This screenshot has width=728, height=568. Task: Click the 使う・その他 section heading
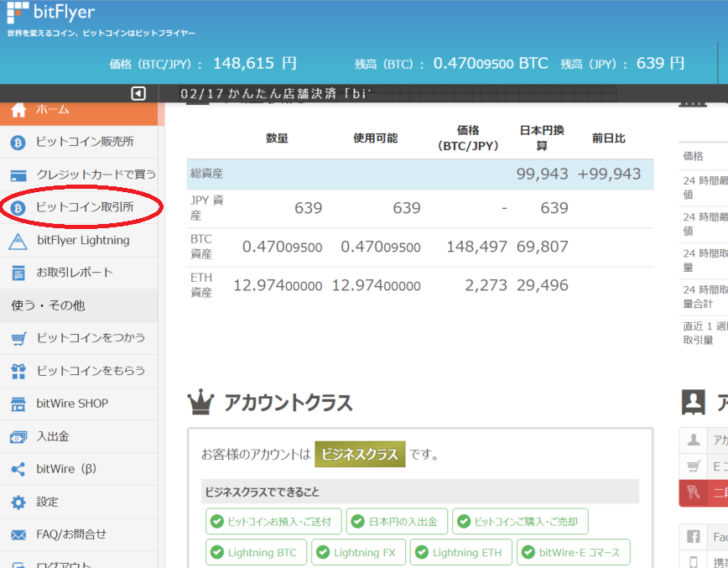click(x=48, y=305)
